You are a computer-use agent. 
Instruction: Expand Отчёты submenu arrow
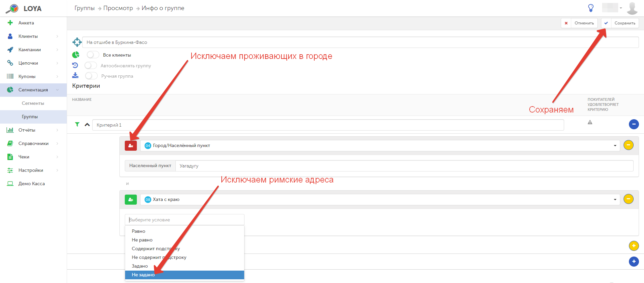(57, 130)
